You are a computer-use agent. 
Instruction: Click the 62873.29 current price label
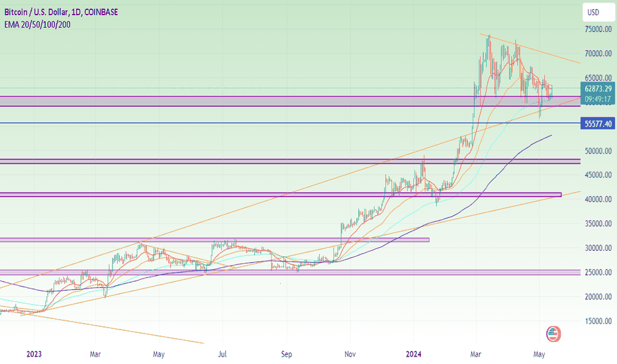pos(598,89)
